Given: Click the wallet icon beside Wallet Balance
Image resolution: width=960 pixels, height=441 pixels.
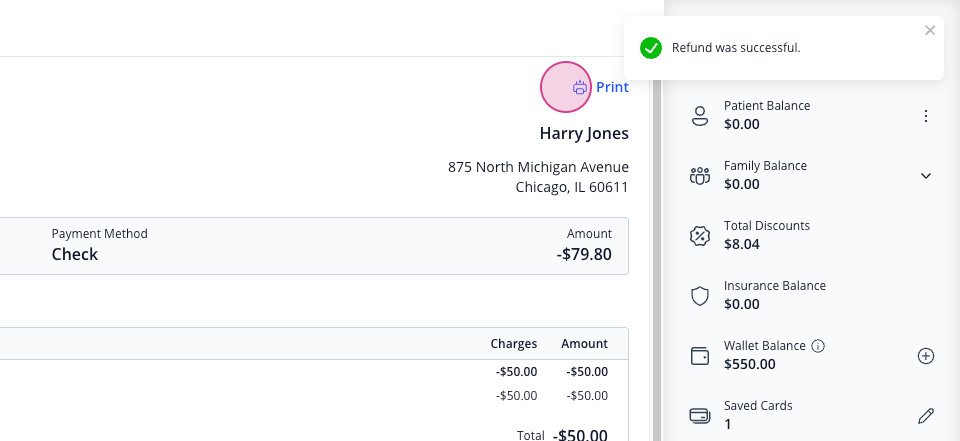Looking at the screenshot, I should tap(699, 356).
